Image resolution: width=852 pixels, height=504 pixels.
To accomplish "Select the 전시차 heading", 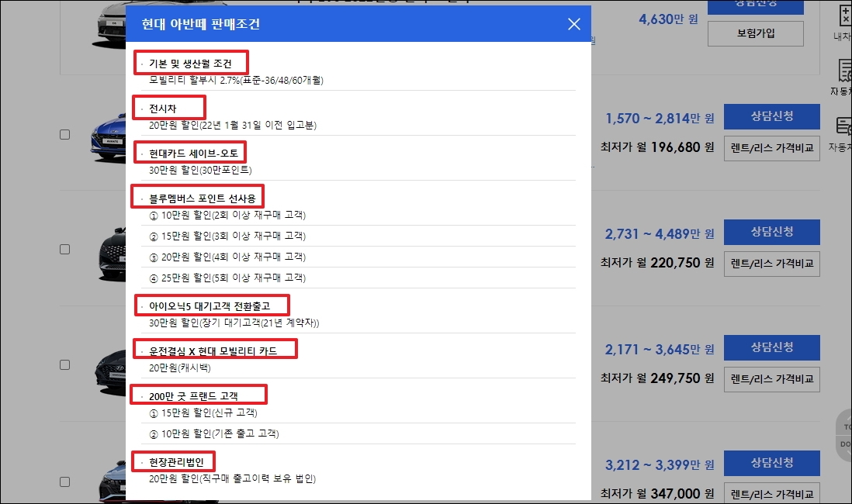I will point(162,109).
